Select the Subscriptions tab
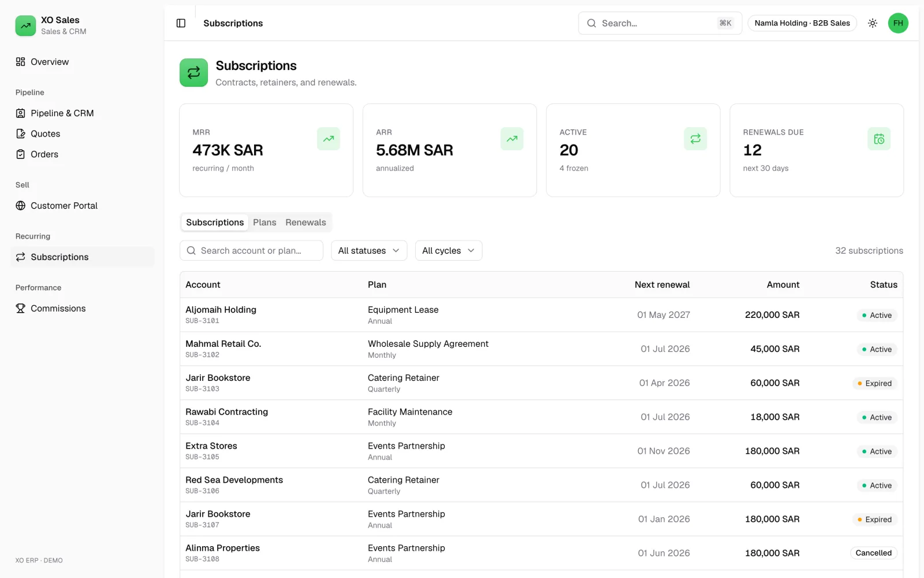The width and height of the screenshot is (924, 578). pyautogui.click(x=215, y=223)
